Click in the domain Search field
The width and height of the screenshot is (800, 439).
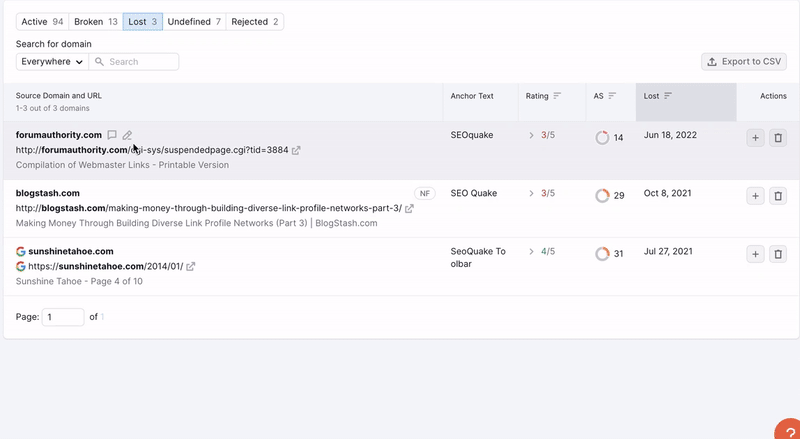(134, 62)
